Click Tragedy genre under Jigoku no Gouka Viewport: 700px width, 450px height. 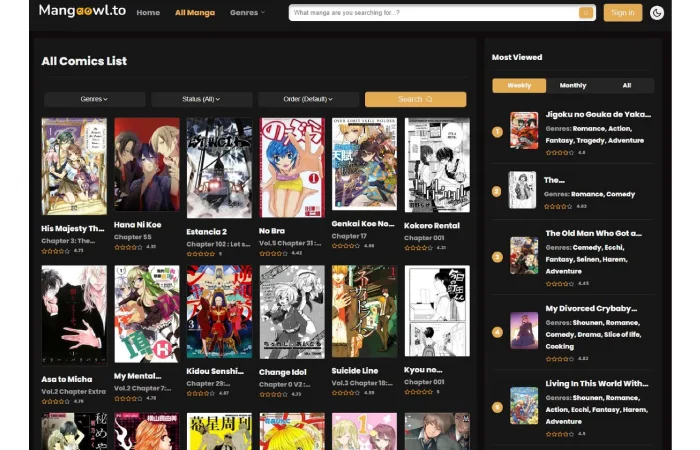[x=592, y=141]
